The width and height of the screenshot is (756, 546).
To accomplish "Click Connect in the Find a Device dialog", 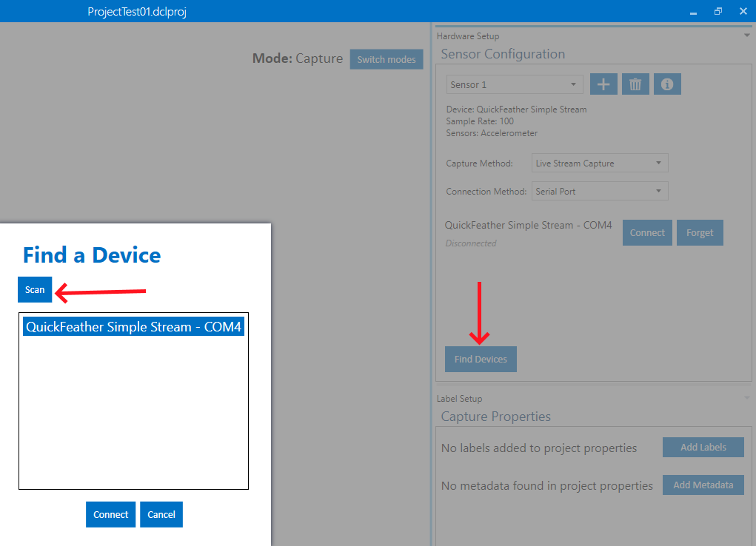I will [x=110, y=515].
